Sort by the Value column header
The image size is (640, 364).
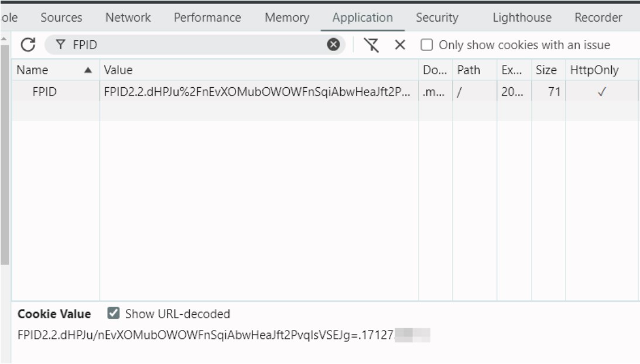point(118,70)
